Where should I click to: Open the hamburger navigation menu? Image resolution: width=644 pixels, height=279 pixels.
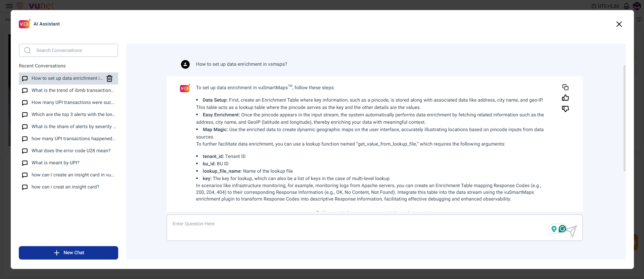pos(9,6)
